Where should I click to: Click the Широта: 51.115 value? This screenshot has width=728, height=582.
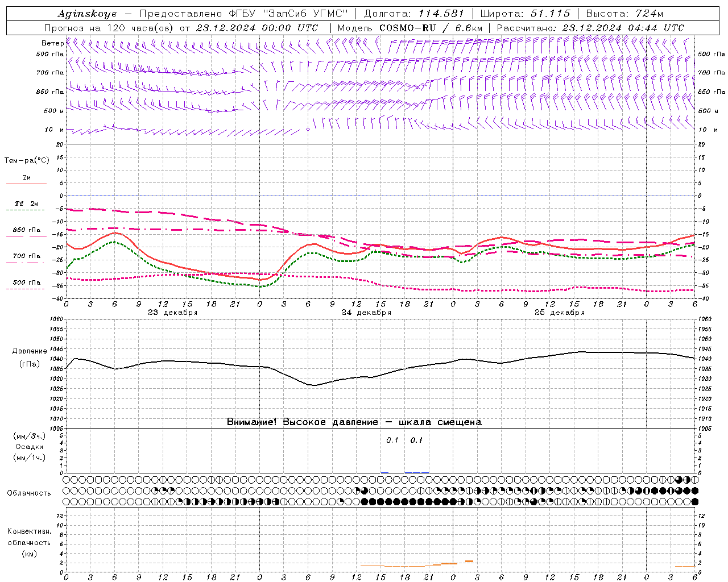(x=525, y=14)
